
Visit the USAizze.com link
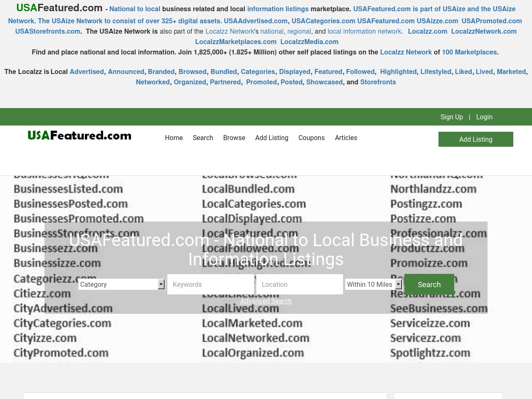coord(437,21)
